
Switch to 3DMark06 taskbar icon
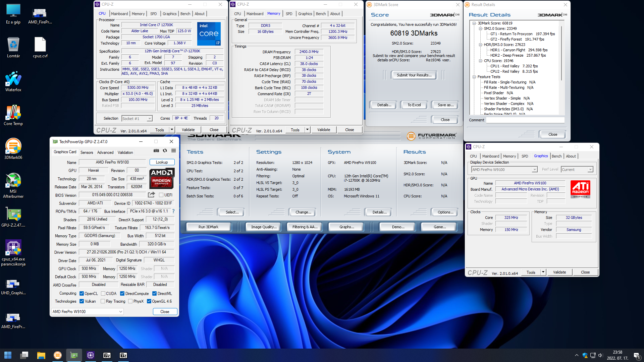[57, 355]
